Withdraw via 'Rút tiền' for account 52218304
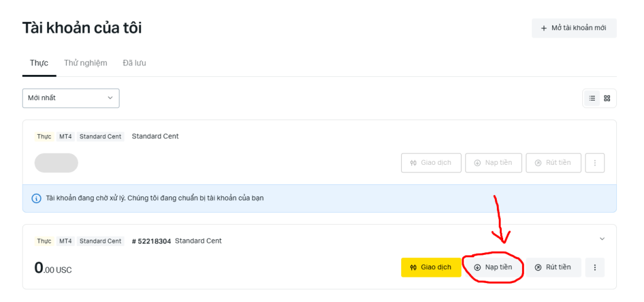Image resolution: width=644 pixels, height=302 pixels. coord(553,267)
